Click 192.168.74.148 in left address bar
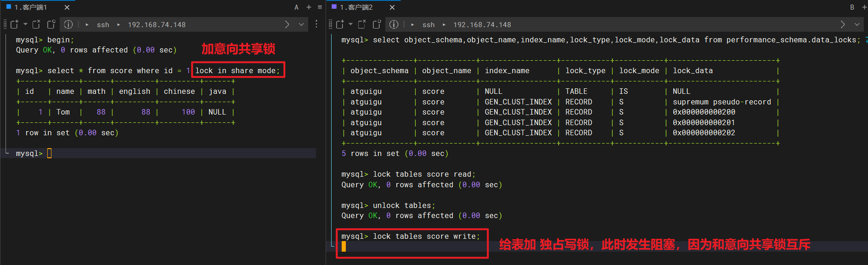The width and height of the screenshot is (868, 265). coord(157,25)
